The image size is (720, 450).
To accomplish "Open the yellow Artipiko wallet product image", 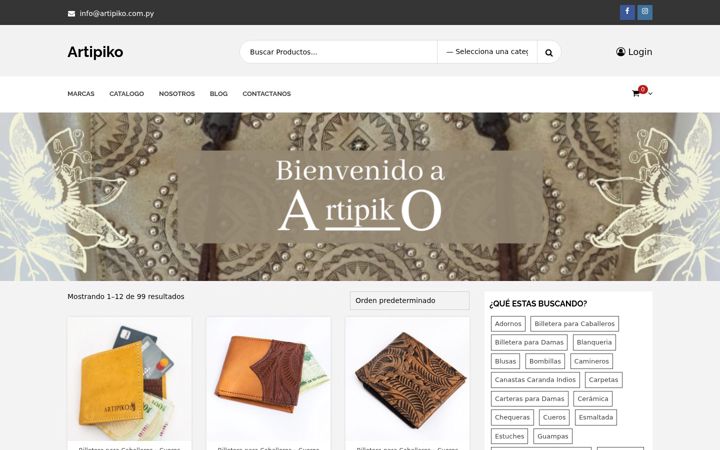I will pyautogui.click(x=129, y=379).
